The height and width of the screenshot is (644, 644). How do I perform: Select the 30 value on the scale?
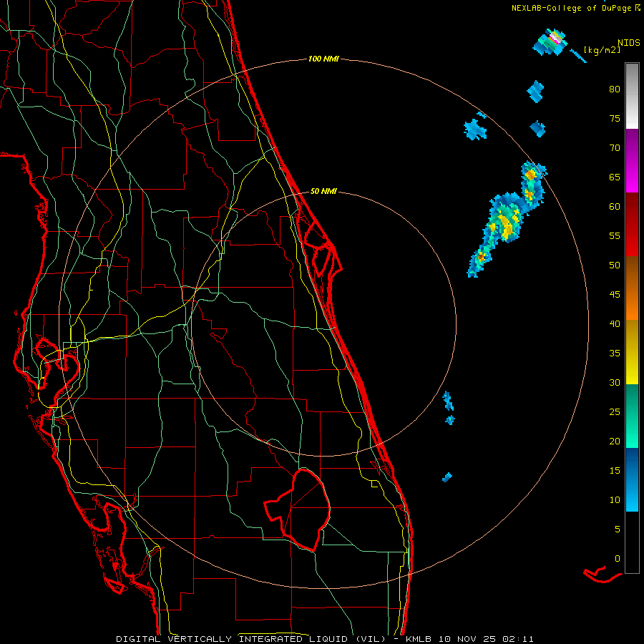615,383
